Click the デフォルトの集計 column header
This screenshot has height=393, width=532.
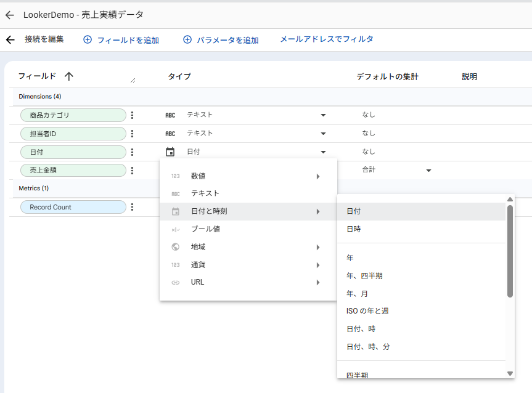point(388,76)
